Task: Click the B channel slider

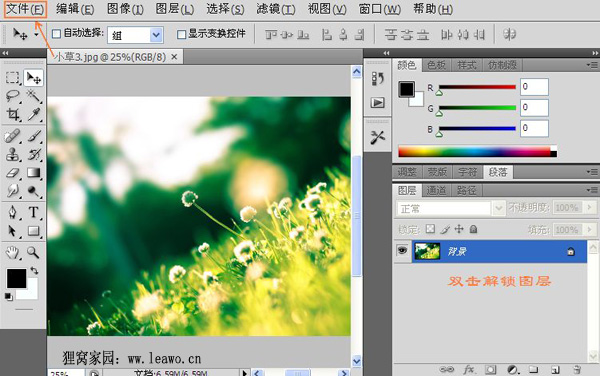Action: pos(477,129)
